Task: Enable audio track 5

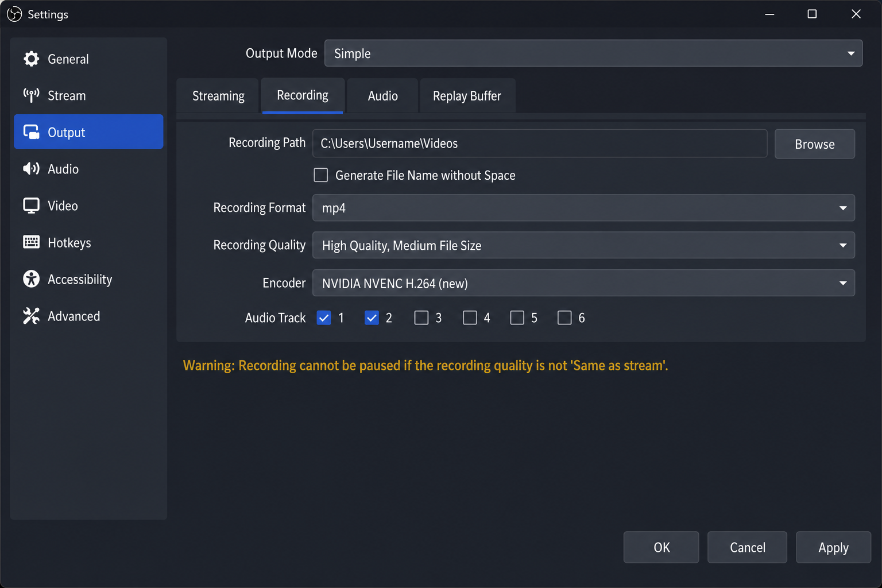Action: (x=517, y=318)
